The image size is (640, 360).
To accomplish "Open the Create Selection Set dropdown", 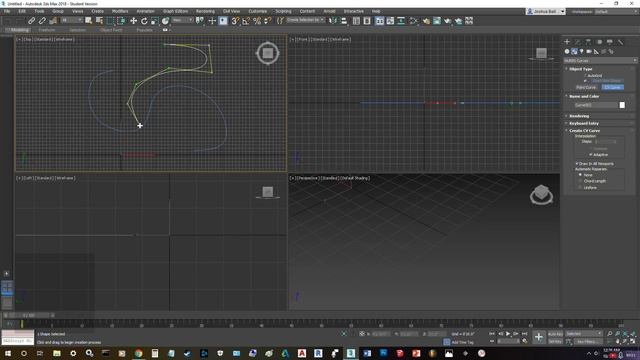I will [x=305, y=20].
